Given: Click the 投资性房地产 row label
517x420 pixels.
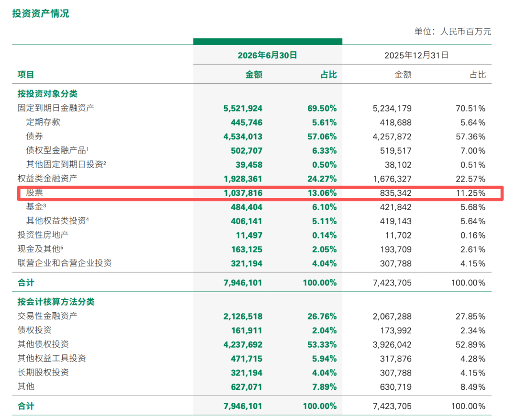Looking at the screenshot, I should click(43, 235).
